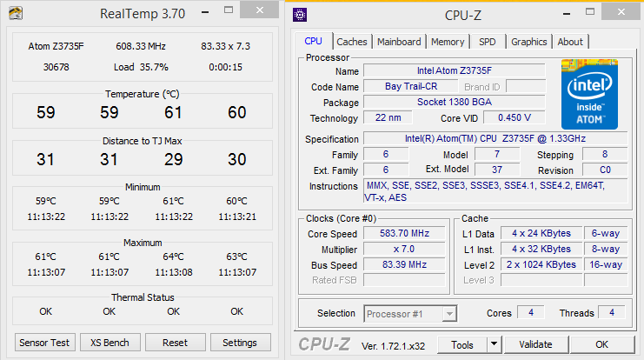Click RealTemp multiplier '83.33 x 7.3'

(225, 46)
